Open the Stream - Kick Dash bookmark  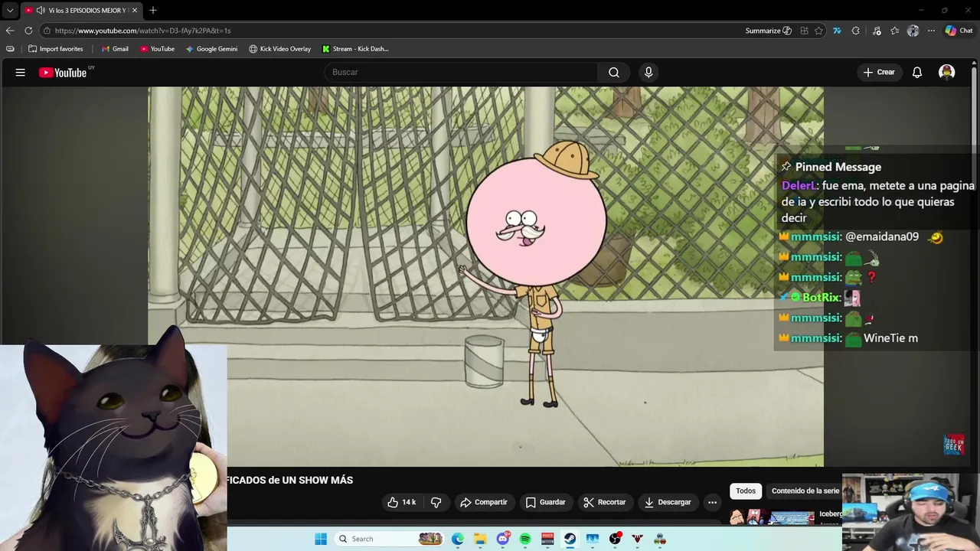355,49
